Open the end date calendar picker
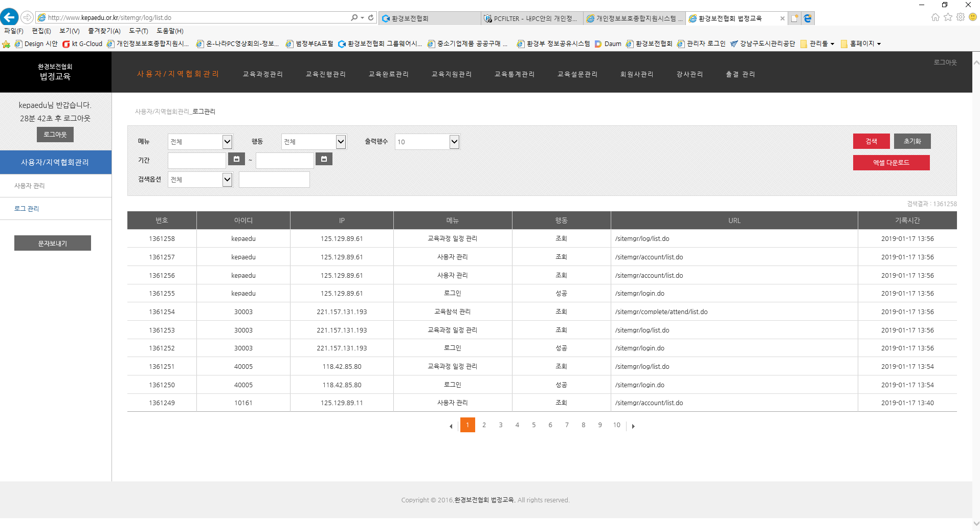The image size is (980, 531). pyautogui.click(x=324, y=160)
